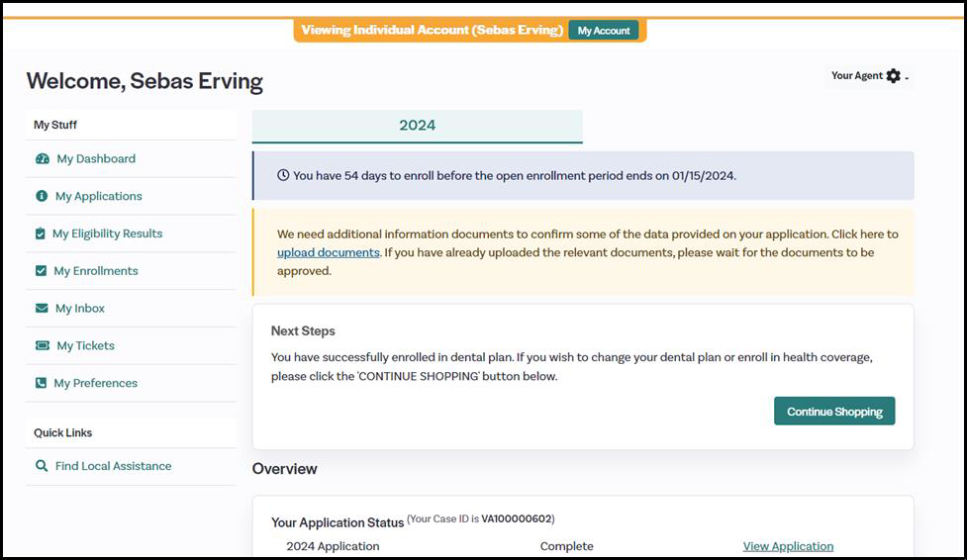Click the Viewing Individual Account banner label
This screenshot has width=967, height=560.
(x=432, y=31)
